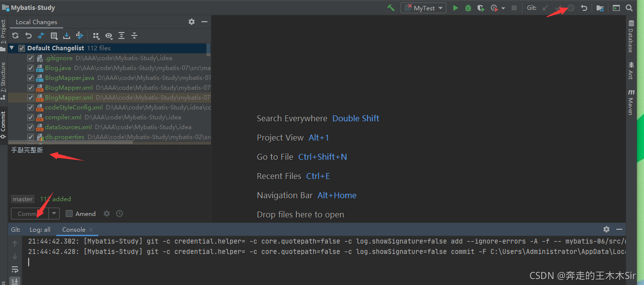Switch to the Log: all tab
The height and width of the screenshot is (285, 644).
40,229
